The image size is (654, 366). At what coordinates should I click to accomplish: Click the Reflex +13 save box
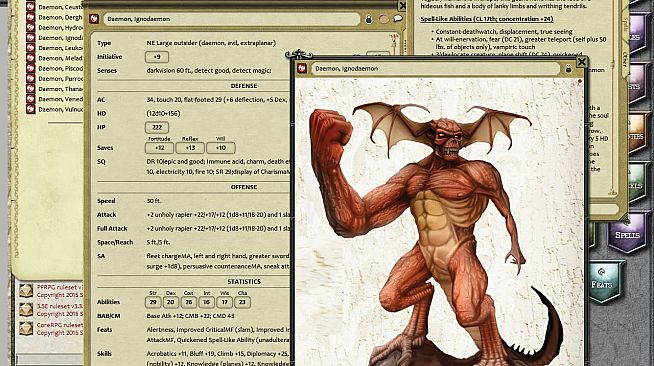tap(190, 148)
